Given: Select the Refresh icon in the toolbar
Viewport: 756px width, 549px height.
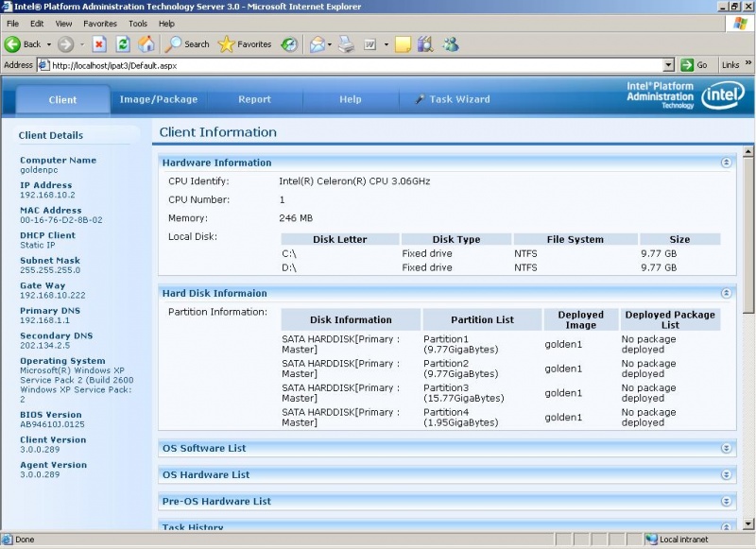Looking at the screenshot, I should pyautogui.click(x=122, y=43).
